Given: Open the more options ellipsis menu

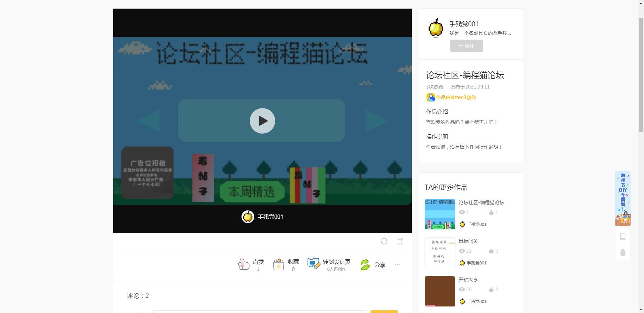Looking at the screenshot, I should (397, 264).
